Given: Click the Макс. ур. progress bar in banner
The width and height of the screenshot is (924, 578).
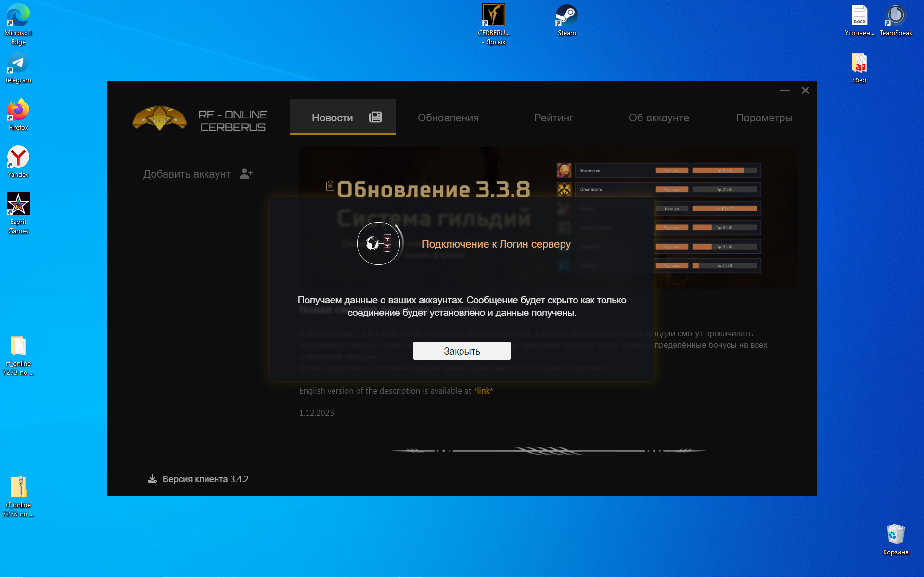Looking at the screenshot, I should 725,209.
